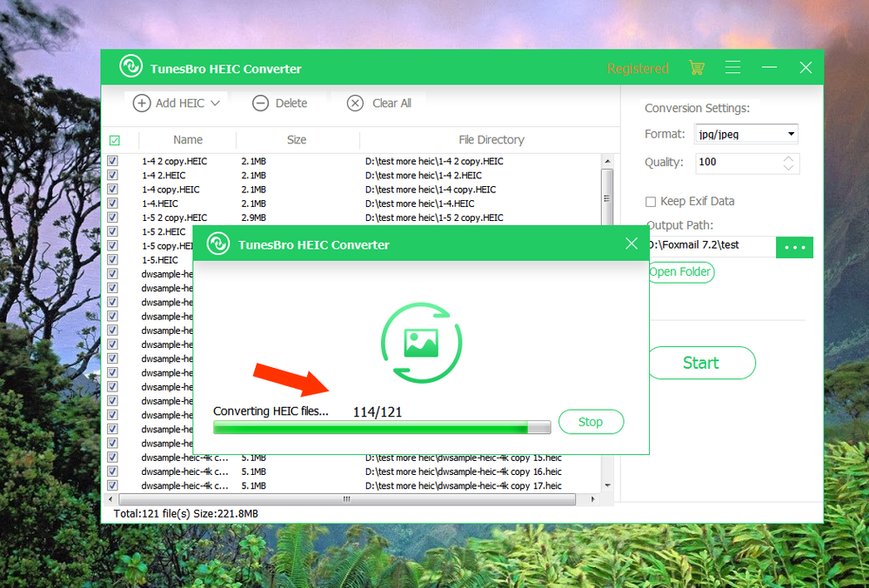The image size is (869, 588).
Task: Select the file name 1-4.HEIC
Action: [159, 204]
